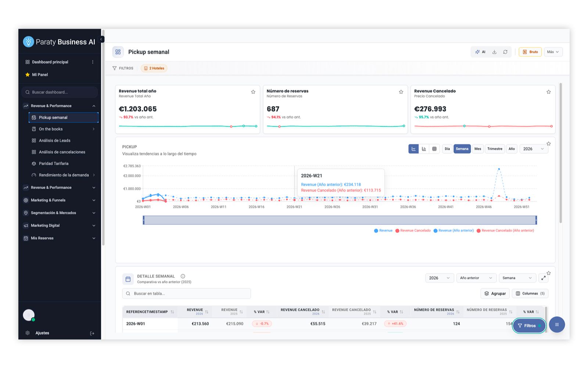Open the AI assistant button in header
588x368 pixels.
tap(480, 52)
